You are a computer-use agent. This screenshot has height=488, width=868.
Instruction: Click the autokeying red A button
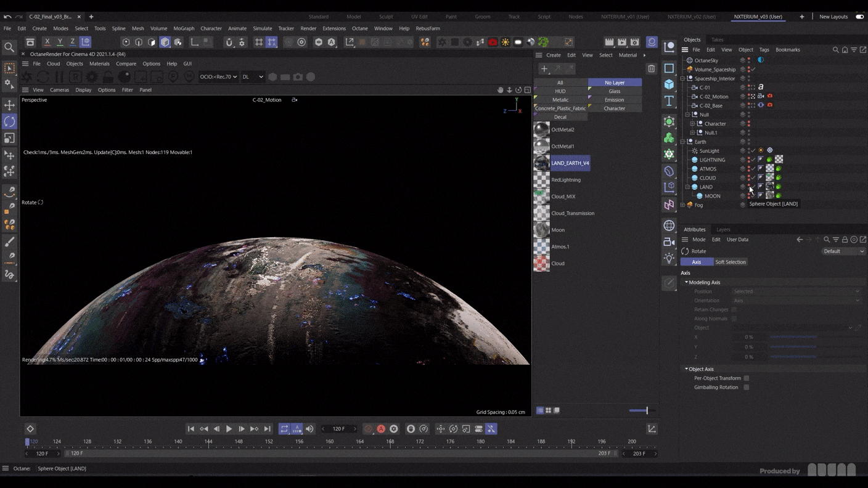[x=381, y=429]
